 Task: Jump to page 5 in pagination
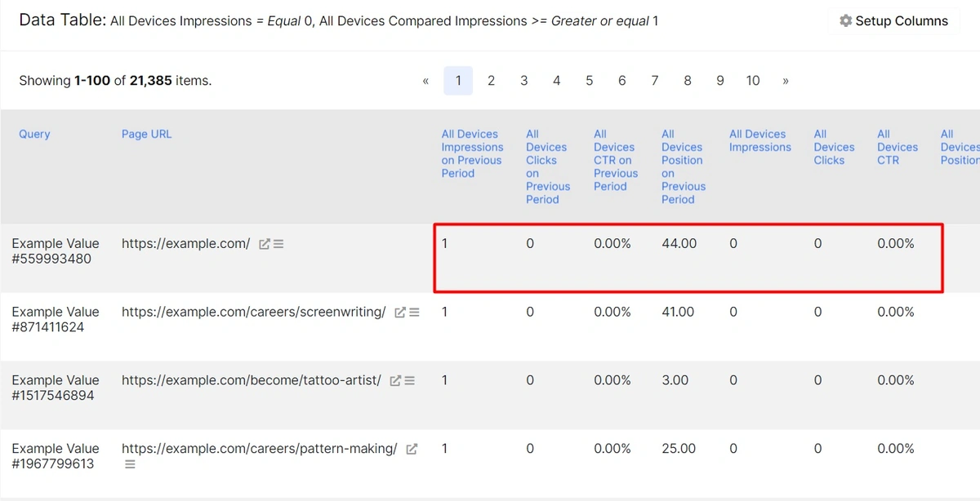coord(589,81)
